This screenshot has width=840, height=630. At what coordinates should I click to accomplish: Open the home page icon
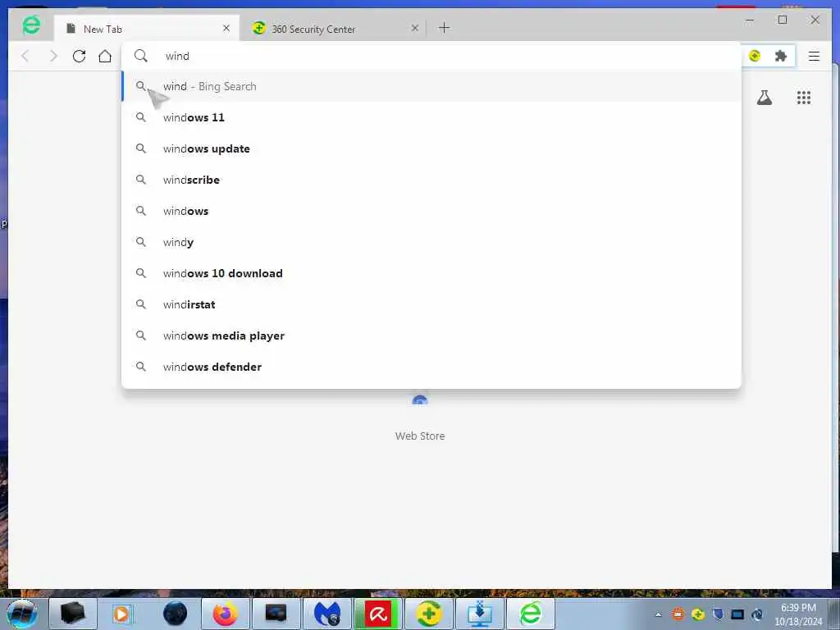105,56
